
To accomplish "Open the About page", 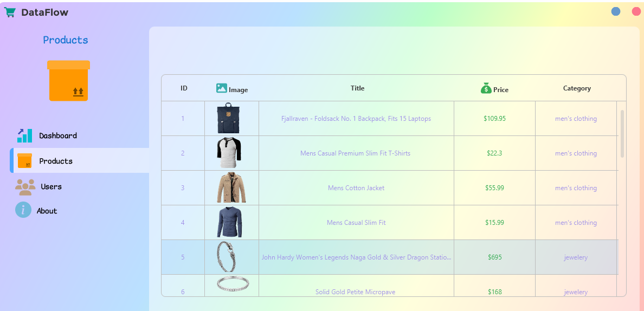I will (47, 211).
